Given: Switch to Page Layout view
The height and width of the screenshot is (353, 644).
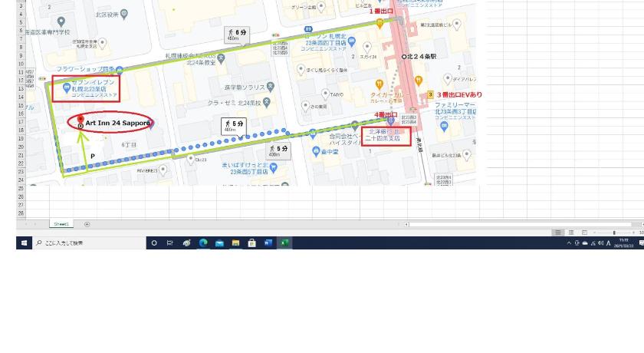Looking at the screenshot, I should (x=571, y=233).
